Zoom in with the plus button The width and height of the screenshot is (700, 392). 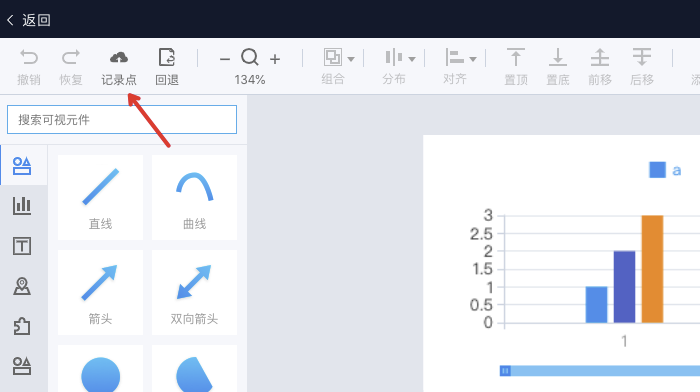[x=275, y=59]
